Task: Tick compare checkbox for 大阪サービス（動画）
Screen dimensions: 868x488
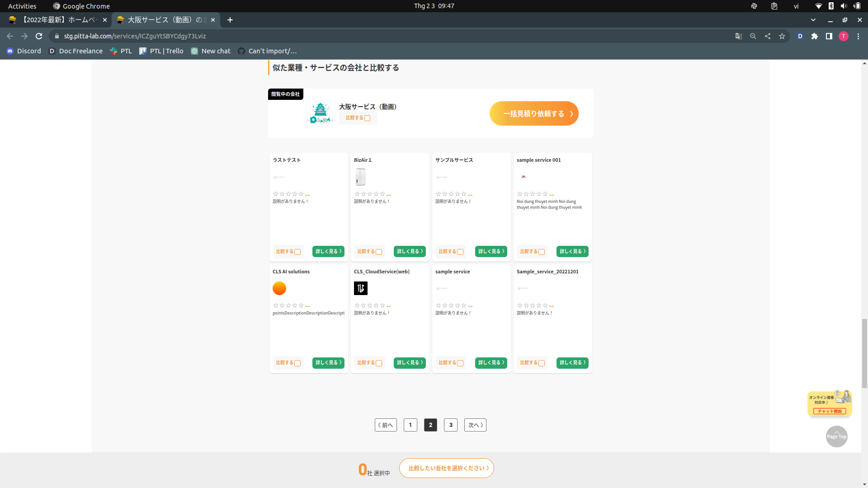Action: point(368,118)
